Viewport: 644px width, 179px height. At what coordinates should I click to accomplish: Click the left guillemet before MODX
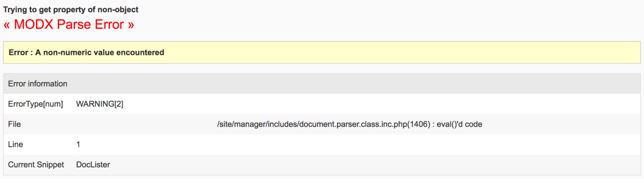point(7,25)
